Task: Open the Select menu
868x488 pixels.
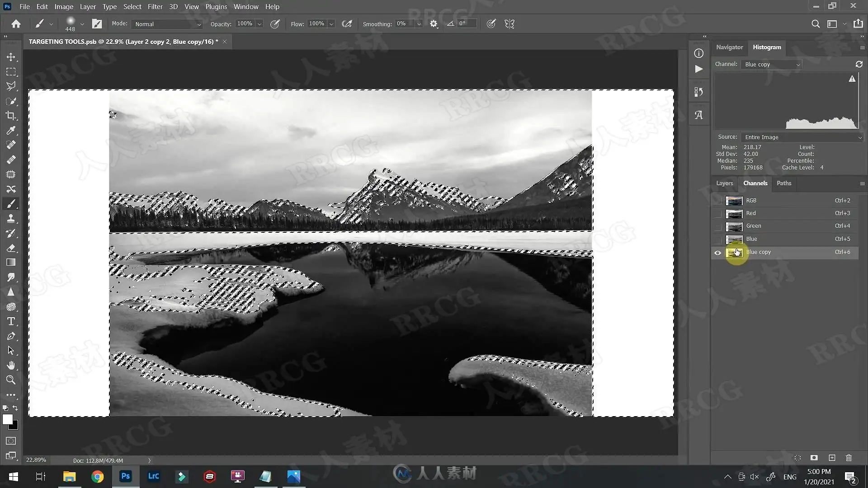Action: pos(132,6)
